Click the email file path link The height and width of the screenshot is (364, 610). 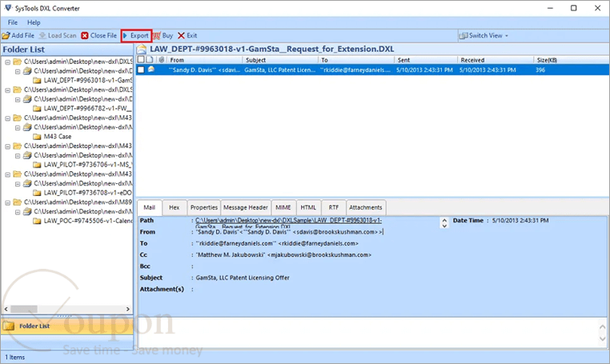pos(288,222)
